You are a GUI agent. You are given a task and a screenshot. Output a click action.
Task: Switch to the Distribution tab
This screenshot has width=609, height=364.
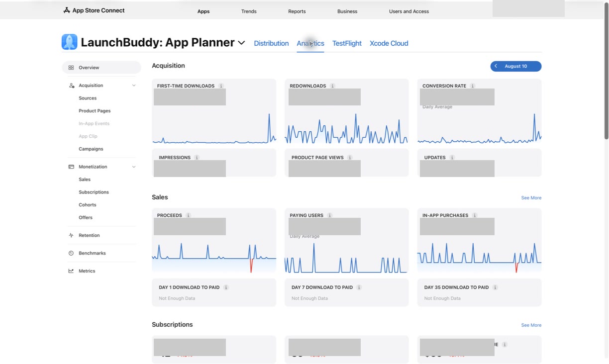[271, 43]
